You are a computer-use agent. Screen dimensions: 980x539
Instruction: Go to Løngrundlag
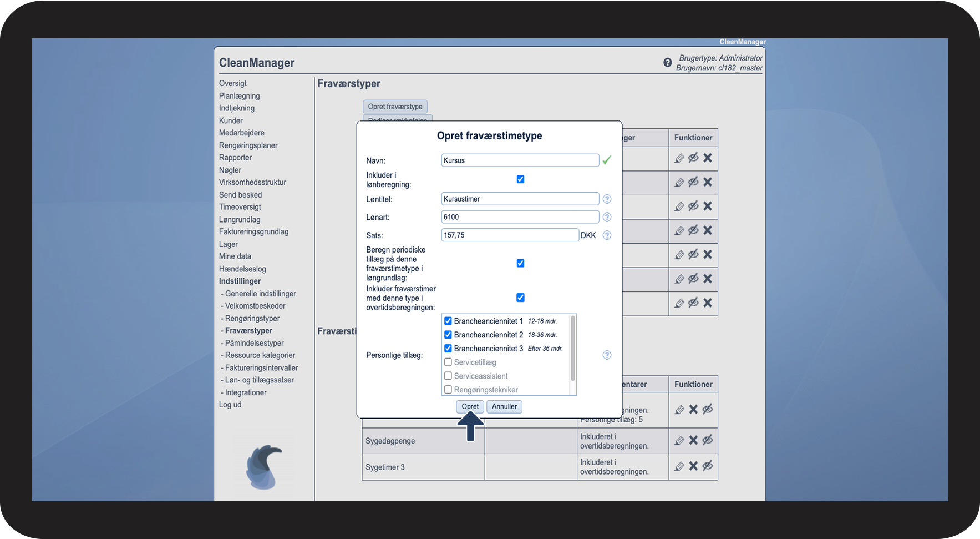pos(240,219)
